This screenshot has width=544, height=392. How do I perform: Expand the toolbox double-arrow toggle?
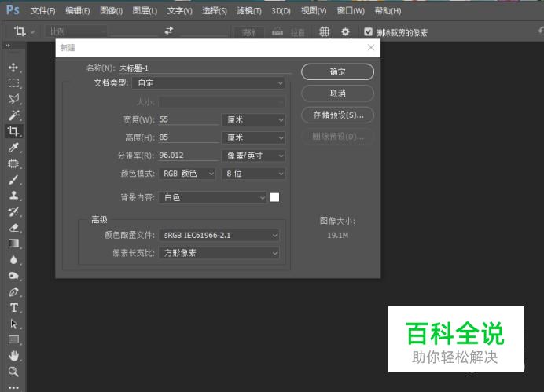(x=8, y=46)
